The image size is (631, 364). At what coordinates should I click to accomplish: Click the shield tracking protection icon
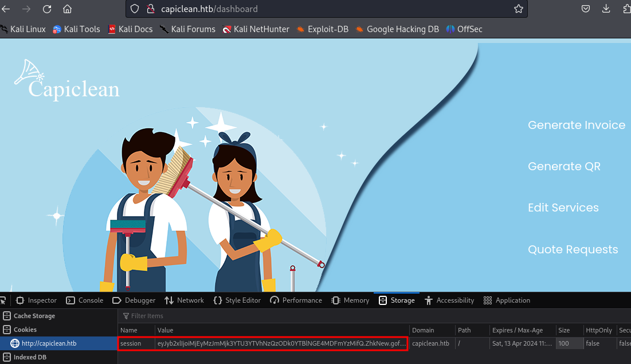pos(135,9)
